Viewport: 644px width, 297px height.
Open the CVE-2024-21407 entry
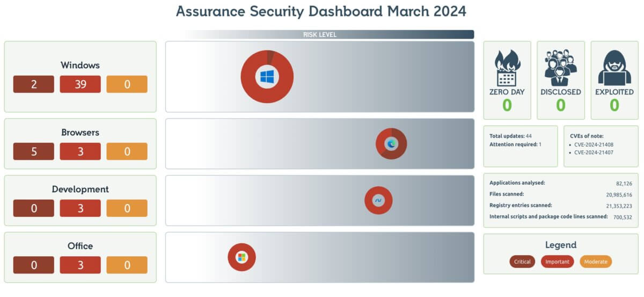594,153
